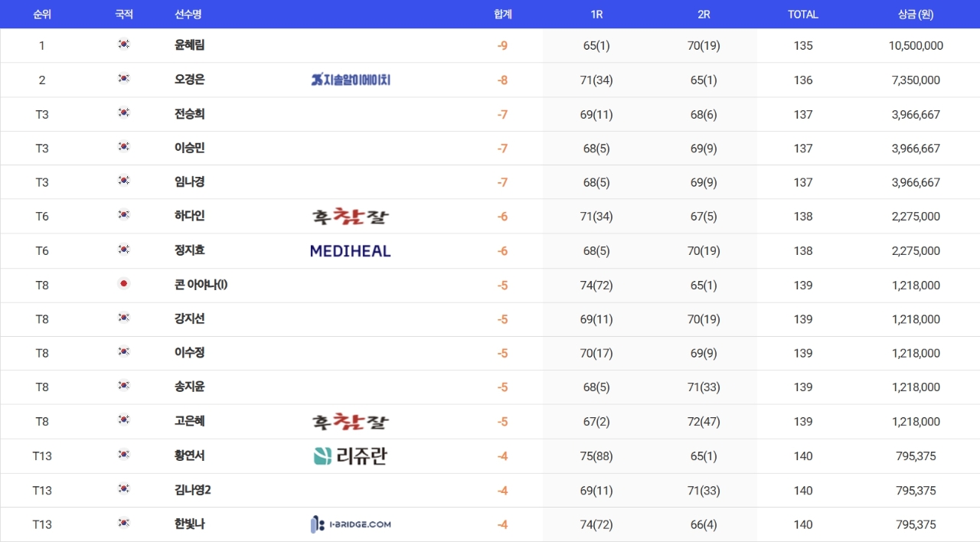The image size is (980, 542).
Task: Click the 1R column header
Action: click(x=596, y=15)
